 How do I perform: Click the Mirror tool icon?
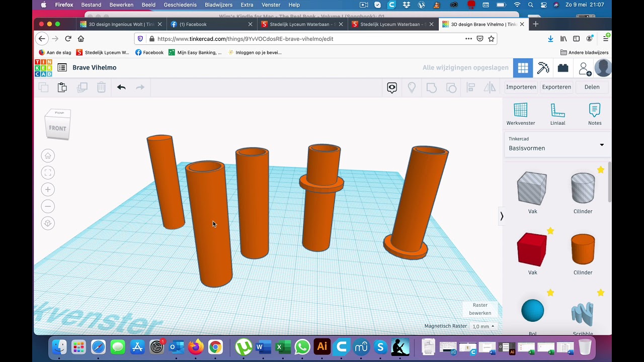tap(490, 88)
